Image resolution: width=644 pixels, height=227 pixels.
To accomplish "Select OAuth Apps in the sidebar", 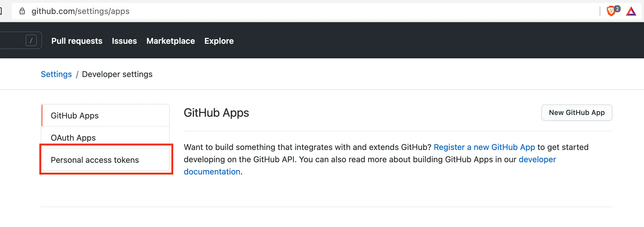I will tap(106, 137).
